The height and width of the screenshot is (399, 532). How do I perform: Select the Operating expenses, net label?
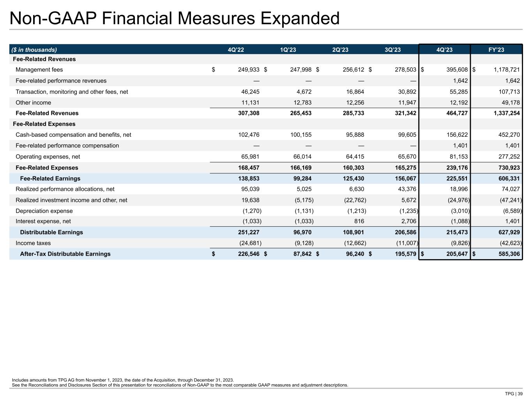[x=48, y=157]
